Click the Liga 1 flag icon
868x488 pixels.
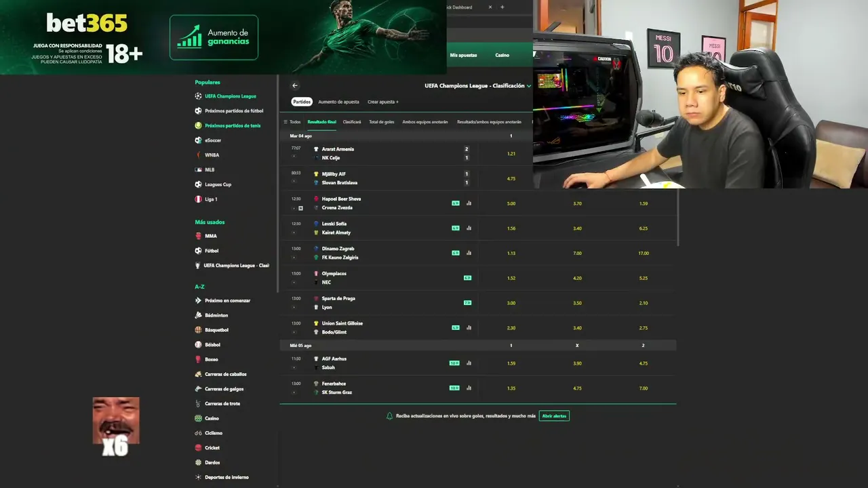[x=199, y=199]
